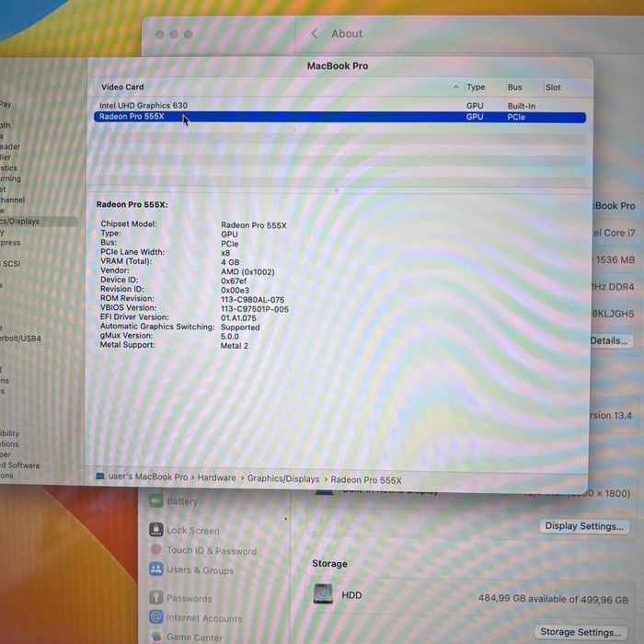Open Users & Groups settings icon
Screen dimensions: 644x644
[156, 569]
